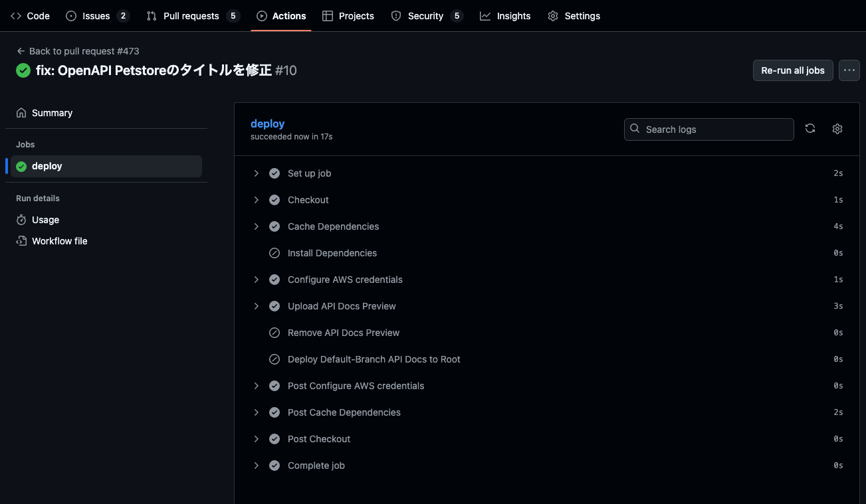Click the 3s duration of Upload API Docs Preview

tap(839, 306)
